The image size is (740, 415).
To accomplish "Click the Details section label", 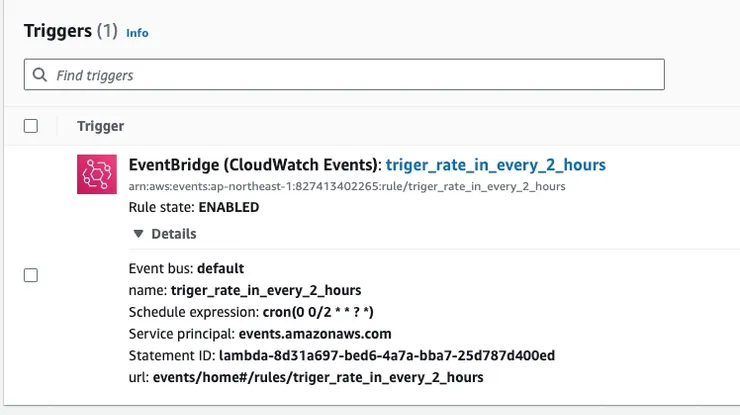I will [x=173, y=234].
